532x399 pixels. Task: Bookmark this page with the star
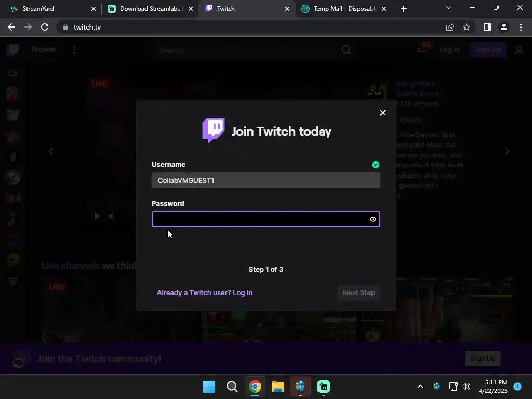(467, 27)
